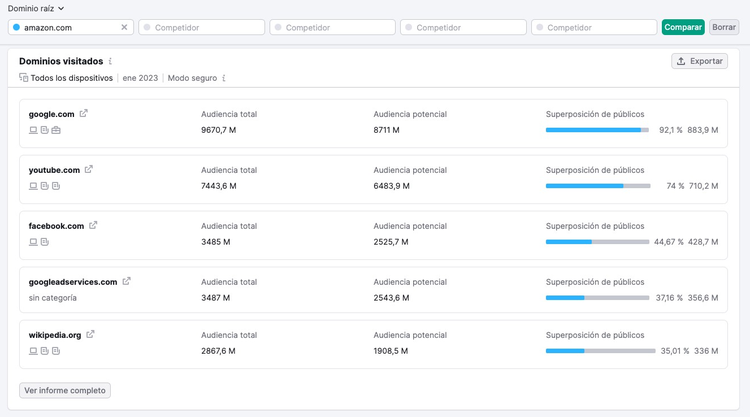Open facebook.com external link icon
This screenshot has height=417, width=750.
coord(93,225)
